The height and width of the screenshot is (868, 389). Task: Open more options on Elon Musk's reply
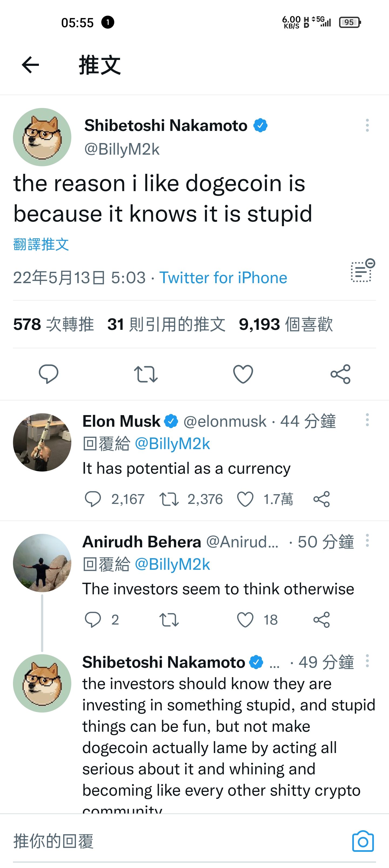tap(367, 420)
